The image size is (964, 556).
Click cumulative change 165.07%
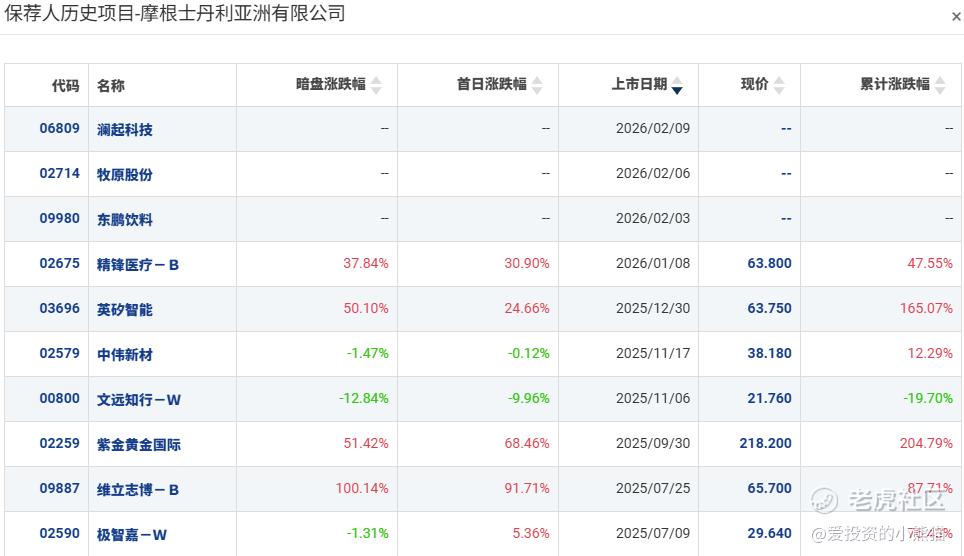click(x=926, y=308)
